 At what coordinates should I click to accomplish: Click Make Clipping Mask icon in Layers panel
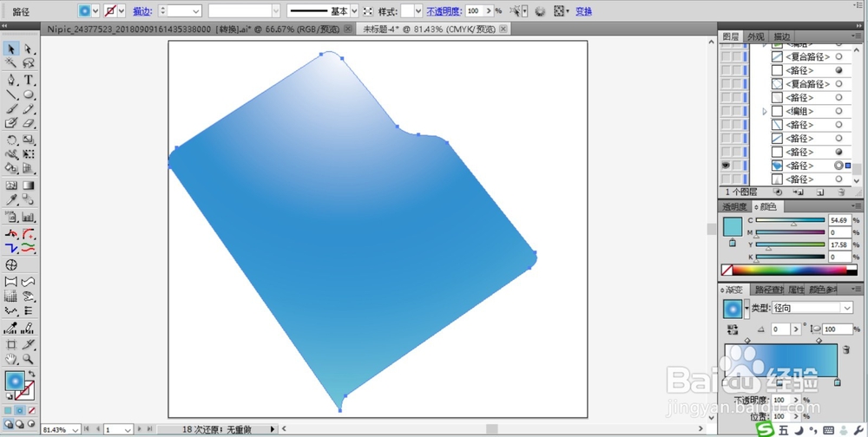pos(778,192)
